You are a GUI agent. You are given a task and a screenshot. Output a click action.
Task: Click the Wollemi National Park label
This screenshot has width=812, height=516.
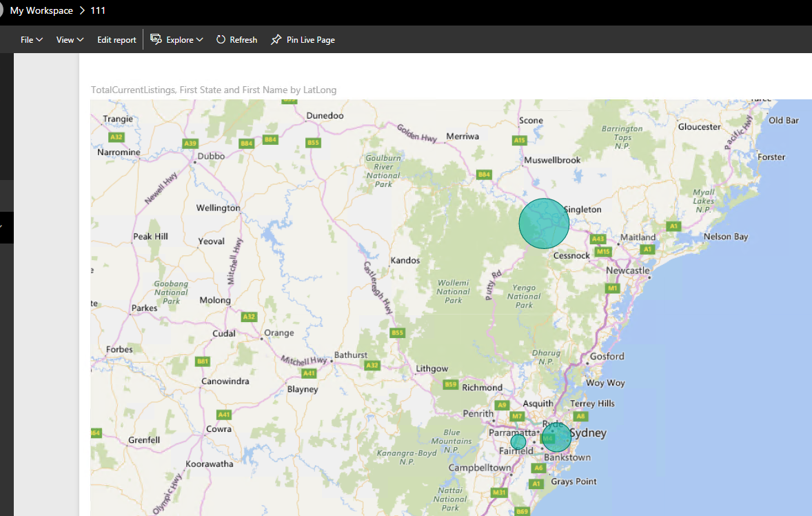pyautogui.click(x=453, y=291)
